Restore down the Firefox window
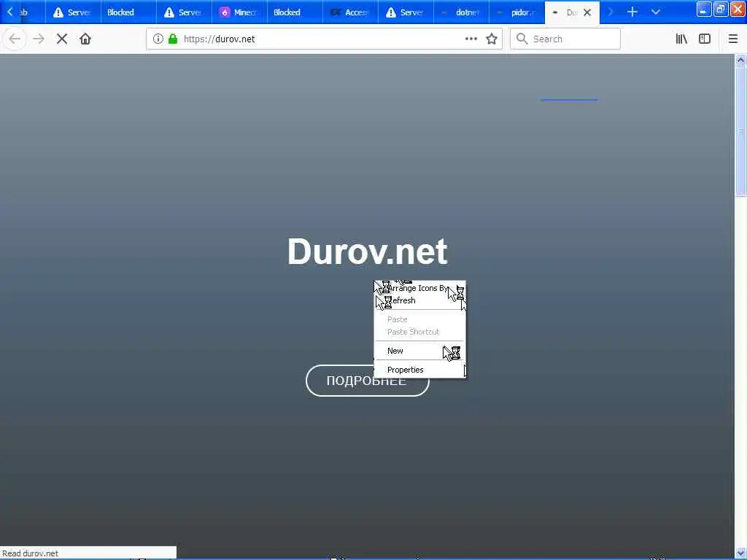 point(721,9)
